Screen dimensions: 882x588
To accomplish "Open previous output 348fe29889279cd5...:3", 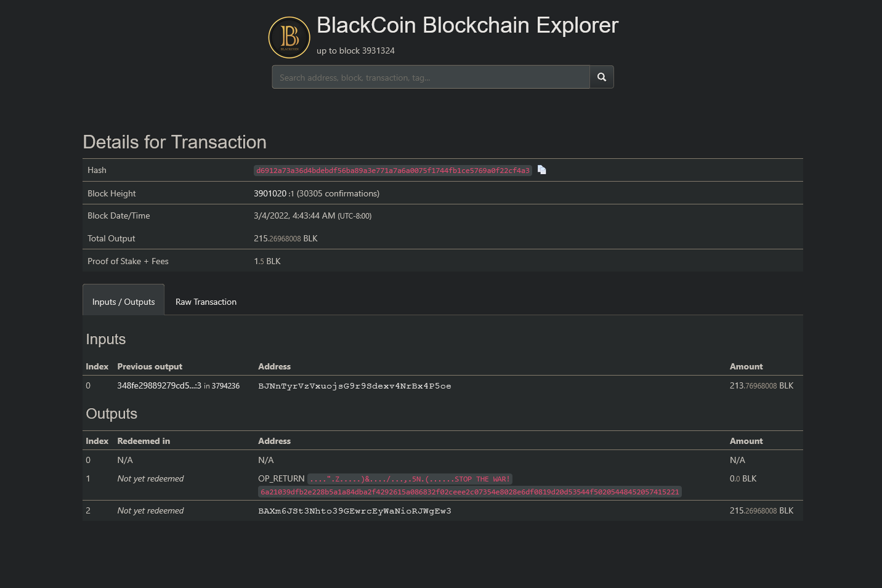I will point(159,385).
